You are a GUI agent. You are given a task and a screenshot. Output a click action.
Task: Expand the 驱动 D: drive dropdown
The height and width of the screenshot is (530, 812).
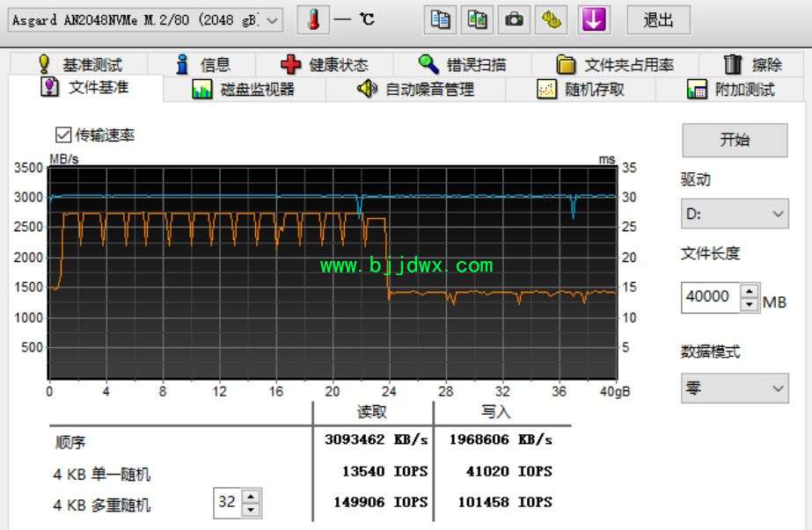735,214
